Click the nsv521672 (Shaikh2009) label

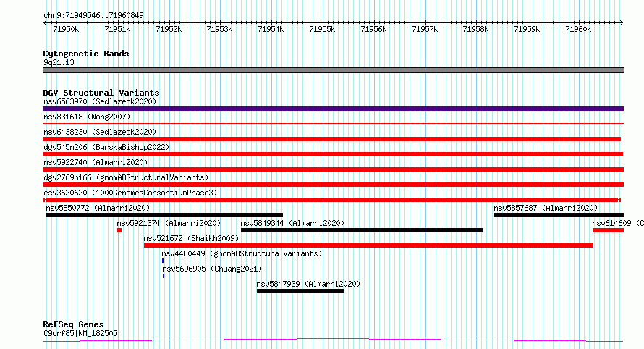[191, 238]
